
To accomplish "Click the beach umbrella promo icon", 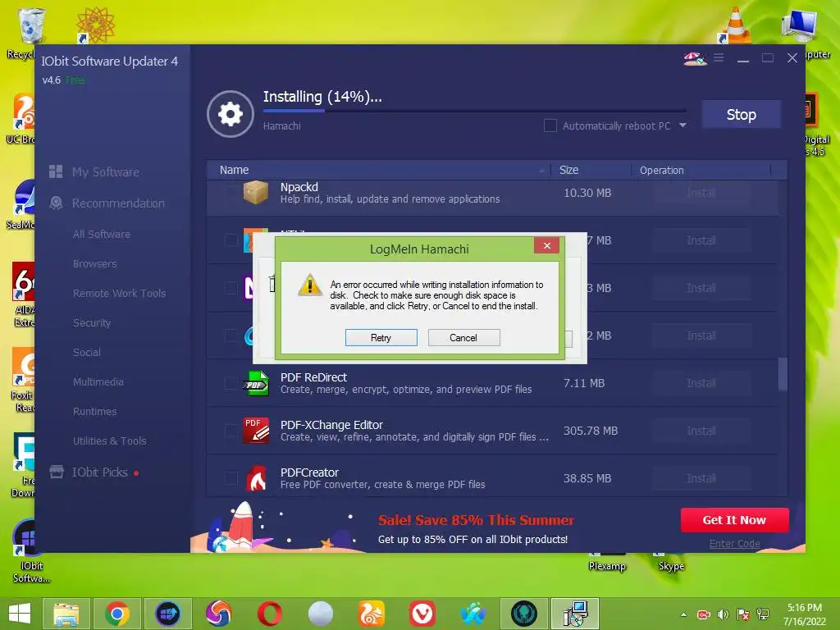I will coord(695,58).
